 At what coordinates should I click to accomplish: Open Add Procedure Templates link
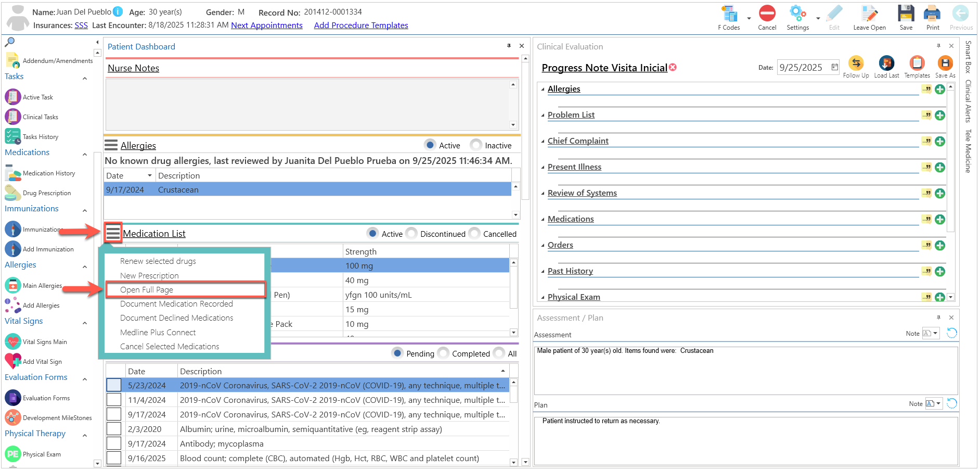(361, 25)
